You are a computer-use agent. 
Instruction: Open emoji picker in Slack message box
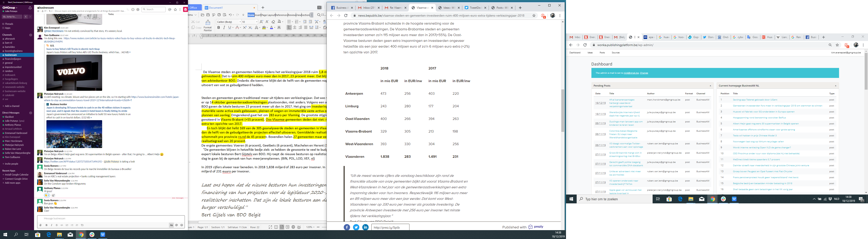coord(182,225)
